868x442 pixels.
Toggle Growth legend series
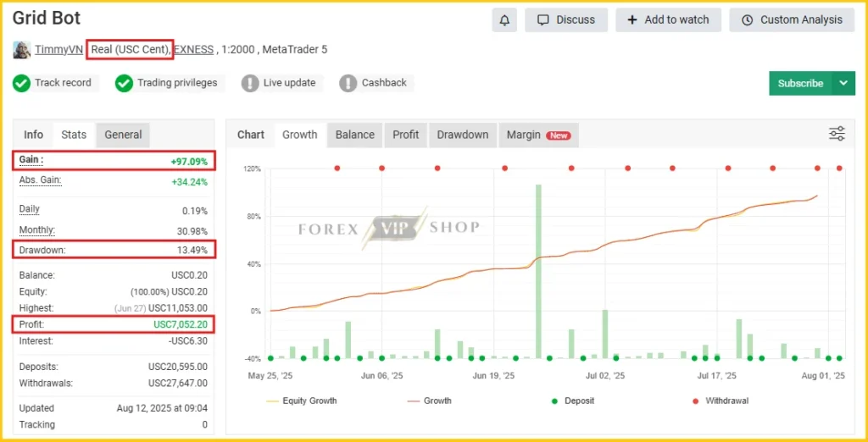pos(429,401)
